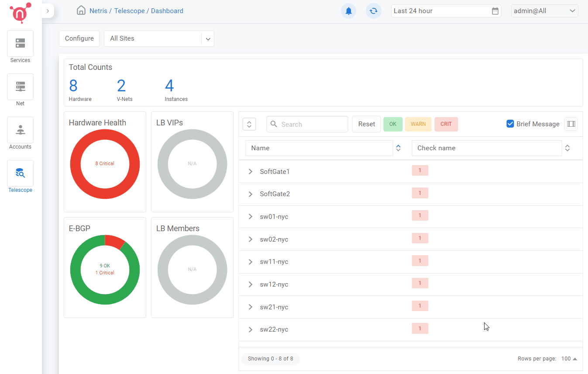
Task: Click the refresh sync icon
Action: click(x=373, y=11)
